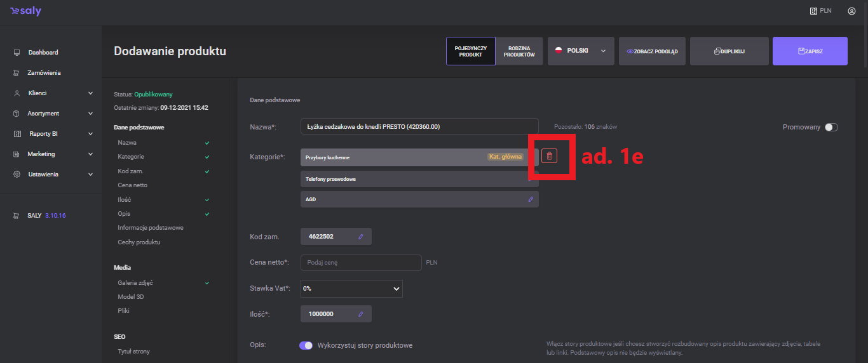868x363 pixels.
Task: Click the pencil icon in AGD category row
Action: point(531,199)
